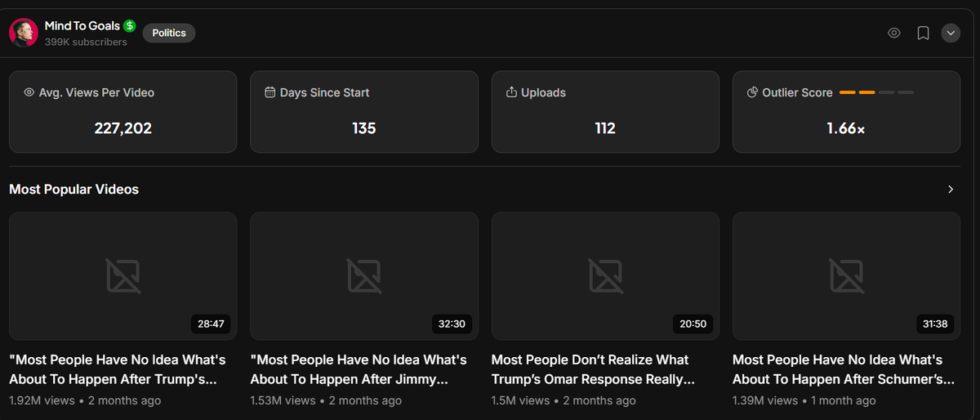Click the 1.39M views 1 month ago text
980x420 pixels.
click(804, 400)
